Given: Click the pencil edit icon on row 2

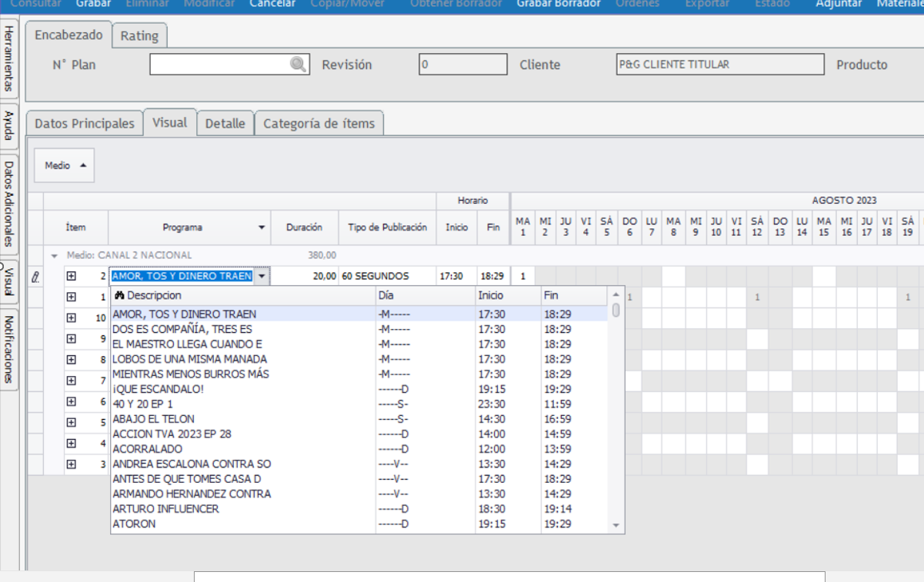Looking at the screenshot, I should point(35,277).
